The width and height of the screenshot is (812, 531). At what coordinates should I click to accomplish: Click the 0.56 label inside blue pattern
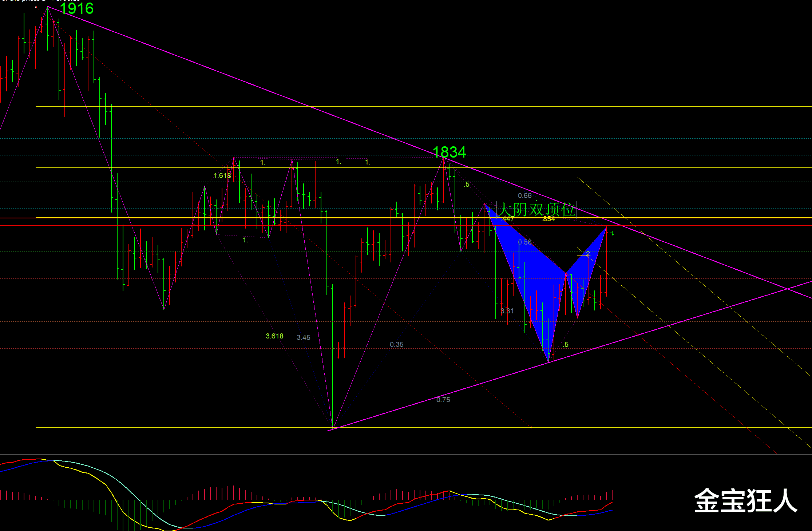coord(524,242)
